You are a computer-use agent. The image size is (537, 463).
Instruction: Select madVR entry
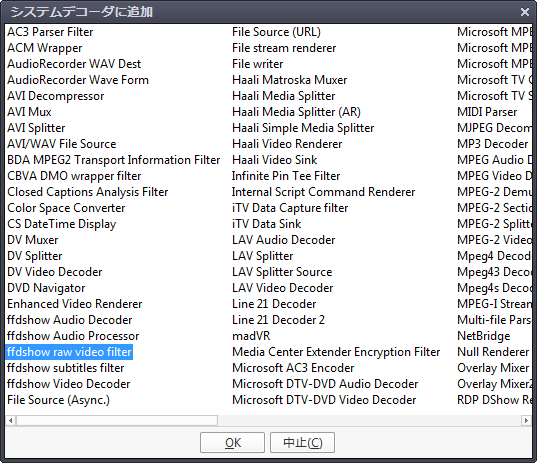coord(251,336)
